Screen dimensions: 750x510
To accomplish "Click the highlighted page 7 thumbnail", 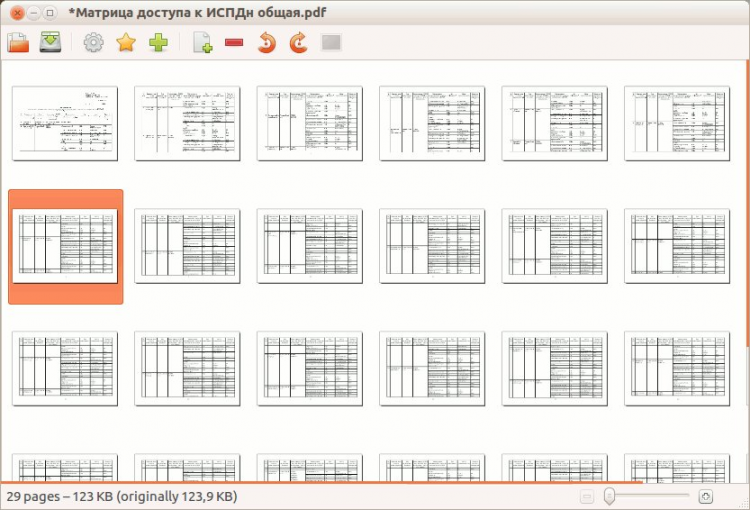I will 66,246.
